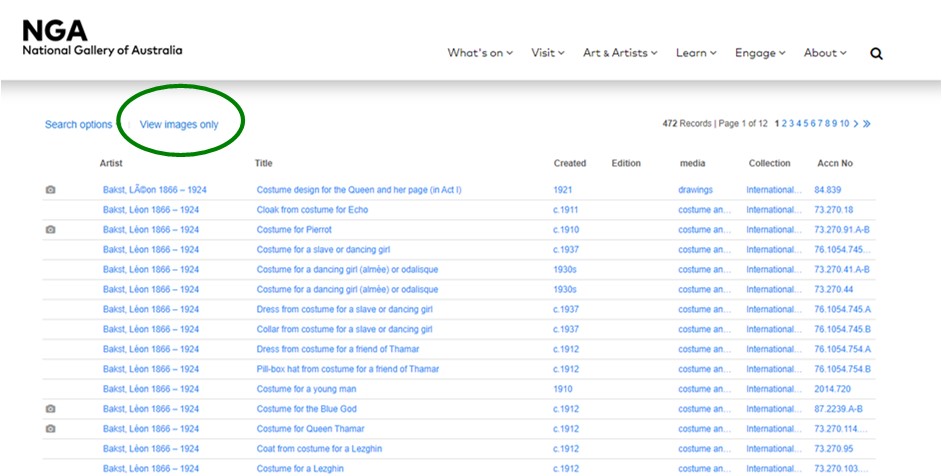This screenshot has height=476, width=942.
Task: Sort by the Created column header
Action: click(570, 163)
